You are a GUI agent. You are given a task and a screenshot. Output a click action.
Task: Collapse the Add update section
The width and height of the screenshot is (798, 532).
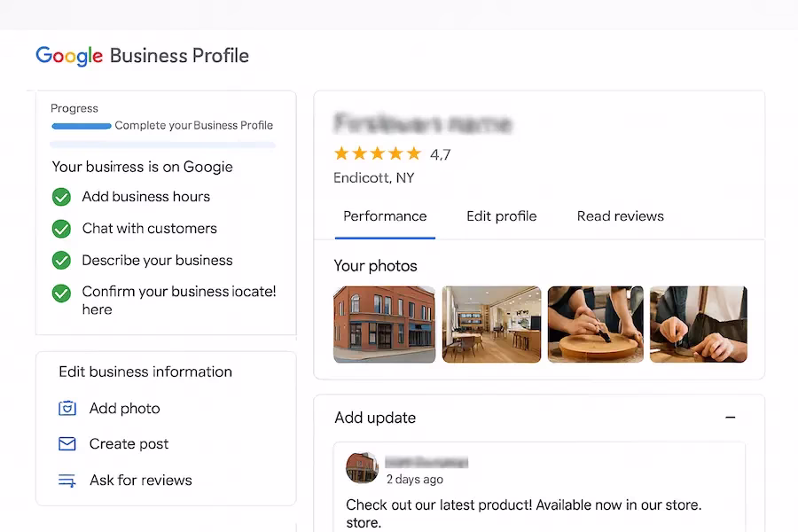(x=730, y=417)
